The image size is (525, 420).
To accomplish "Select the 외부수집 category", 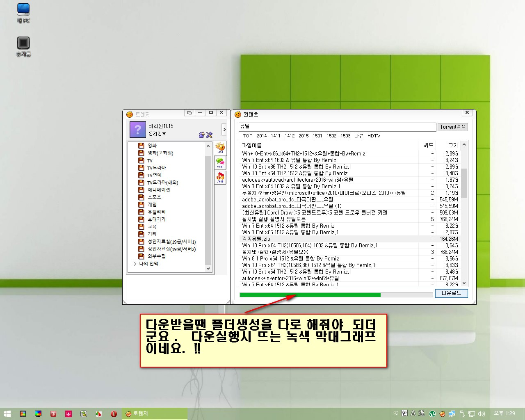I will 156,256.
